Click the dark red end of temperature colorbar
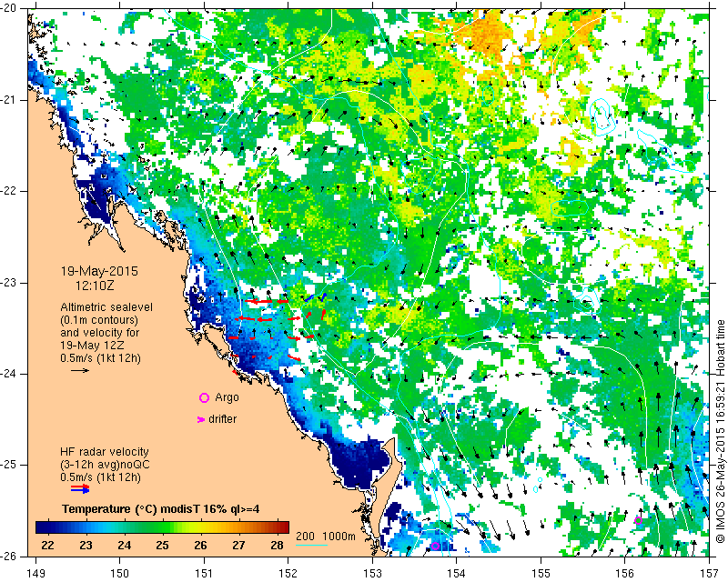The width and height of the screenshot is (728, 582). (284, 527)
